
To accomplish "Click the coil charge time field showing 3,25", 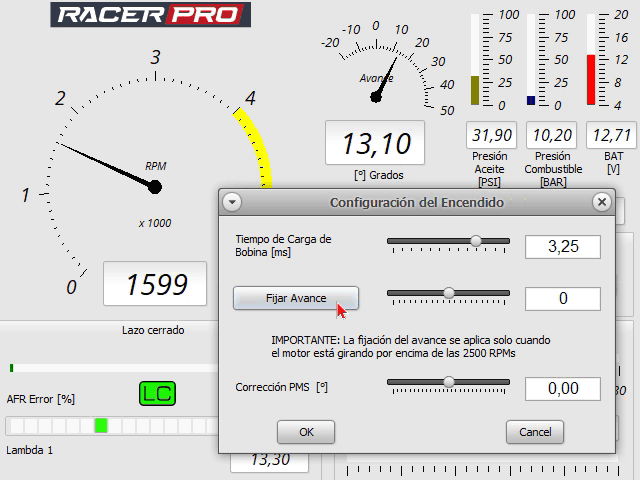I will point(563,247).
